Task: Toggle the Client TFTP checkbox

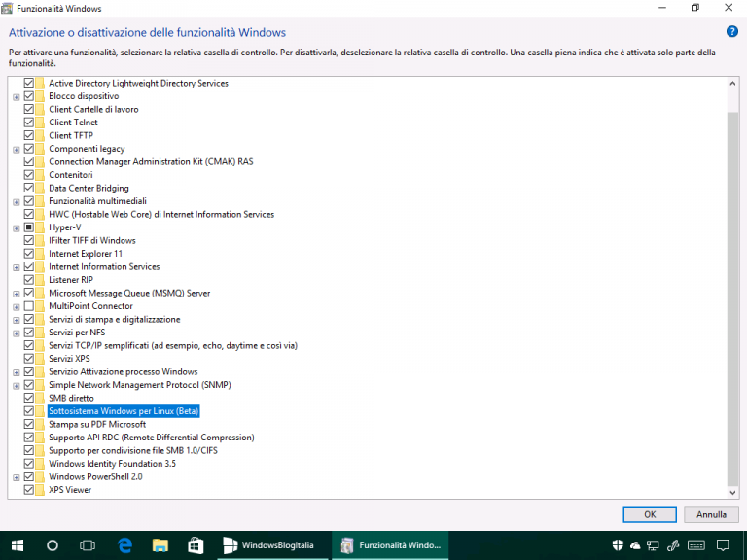Action: point(28,135)
